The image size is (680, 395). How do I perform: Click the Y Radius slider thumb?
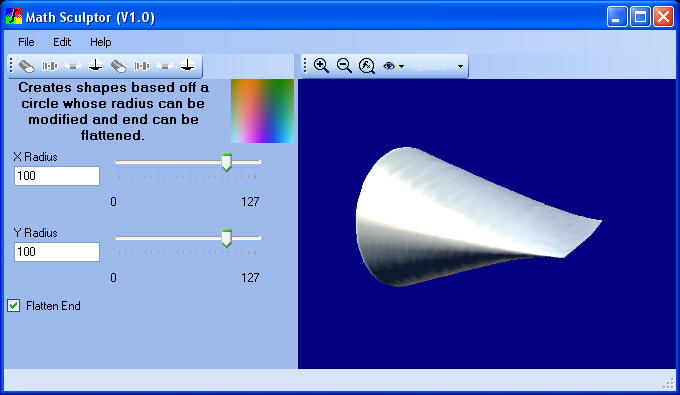click(x=226, y=238)
